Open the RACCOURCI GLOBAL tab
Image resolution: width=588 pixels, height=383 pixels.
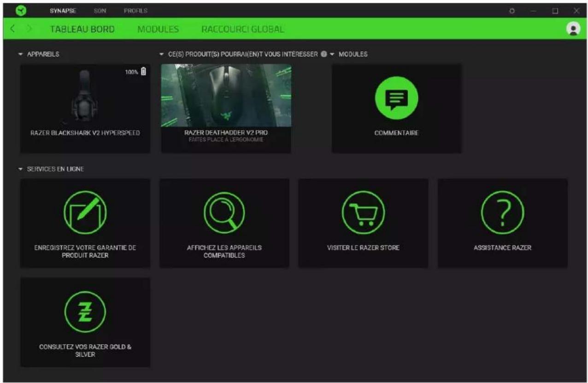click(242, 29)
